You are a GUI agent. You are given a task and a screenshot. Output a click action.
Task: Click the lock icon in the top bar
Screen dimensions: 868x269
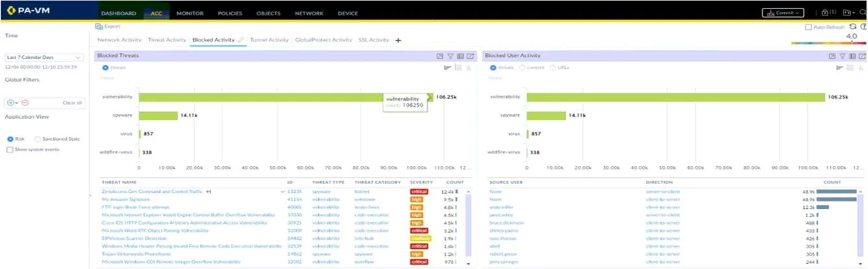(x=825, y=12)
